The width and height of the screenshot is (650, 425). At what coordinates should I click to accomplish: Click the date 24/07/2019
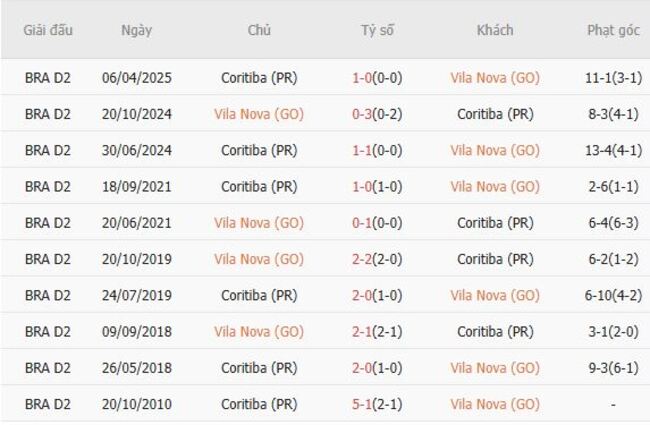click(x=136, y=296)
